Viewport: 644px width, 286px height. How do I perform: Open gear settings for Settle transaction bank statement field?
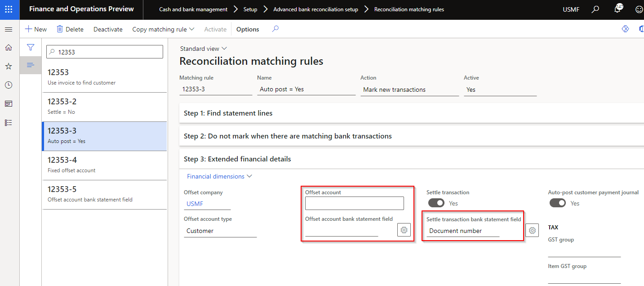532,230
